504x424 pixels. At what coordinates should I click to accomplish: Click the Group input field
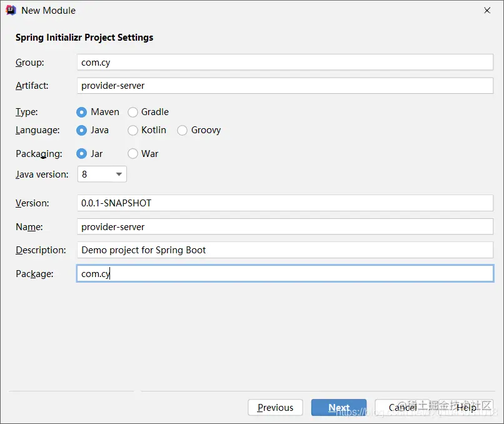tap(285, 63)
